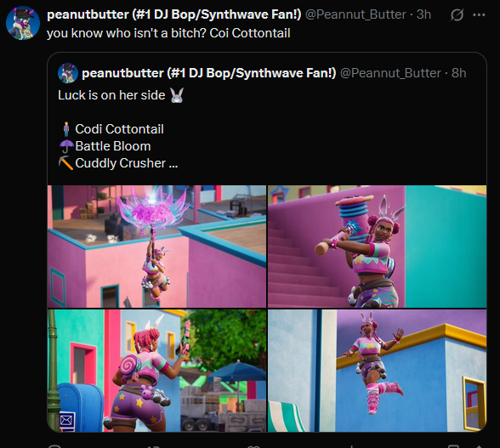
Task: Open the jumping character image on blue wall
Action: (x=378, y=371)
